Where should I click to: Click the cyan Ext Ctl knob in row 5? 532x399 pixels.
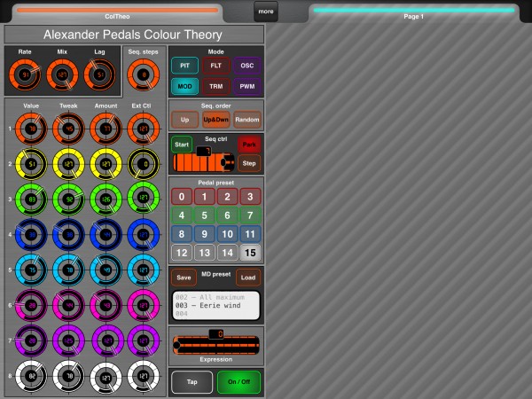tap(143, 270)
